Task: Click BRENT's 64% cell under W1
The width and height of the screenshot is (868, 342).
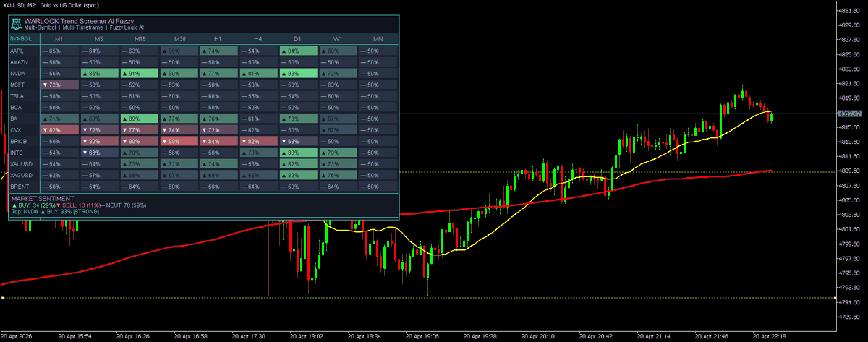Action: click(338, 187)
